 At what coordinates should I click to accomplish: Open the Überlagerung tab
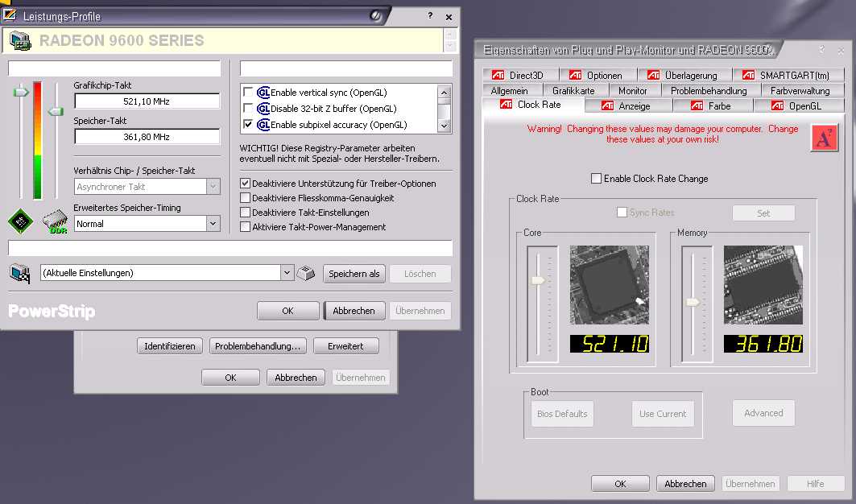[x=684, y=76]
